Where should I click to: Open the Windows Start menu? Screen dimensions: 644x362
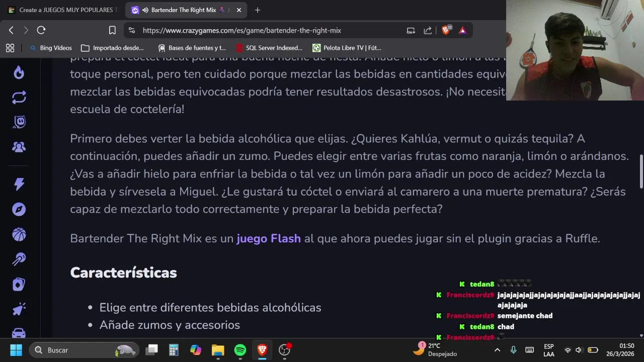[16, 350]
